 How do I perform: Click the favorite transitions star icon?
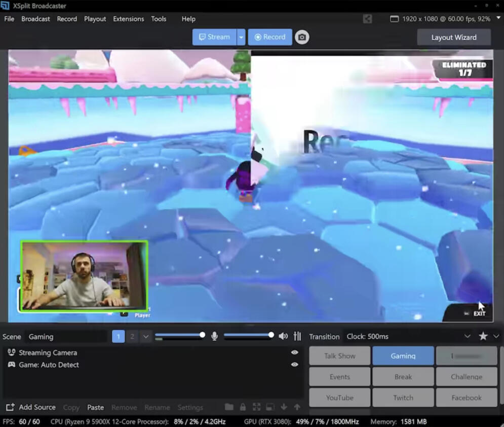pos(483,336)
